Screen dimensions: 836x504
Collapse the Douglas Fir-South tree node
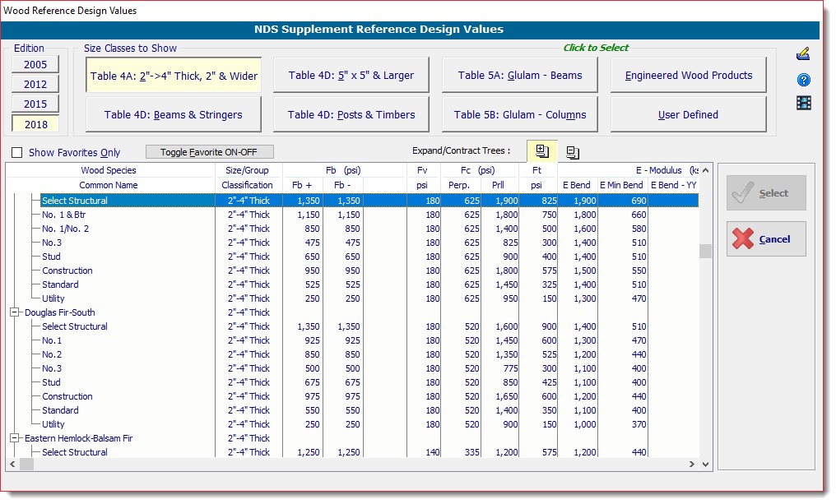14,312
